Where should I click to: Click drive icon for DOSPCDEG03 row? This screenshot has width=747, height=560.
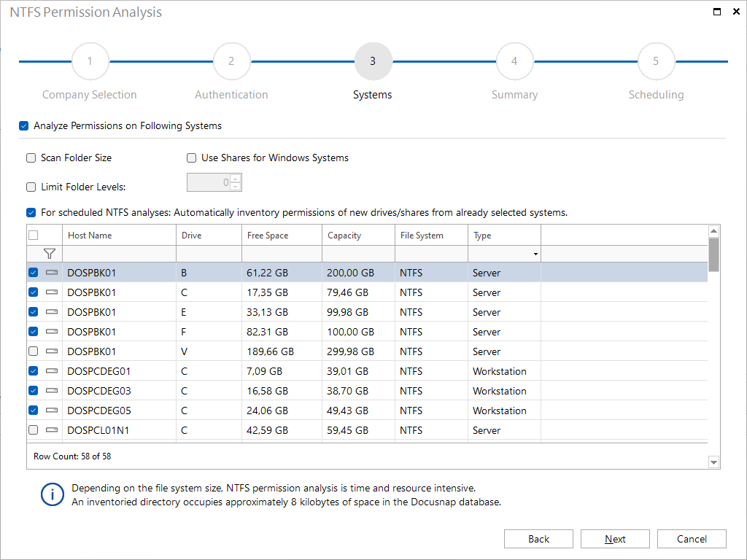tap(52, 391)
